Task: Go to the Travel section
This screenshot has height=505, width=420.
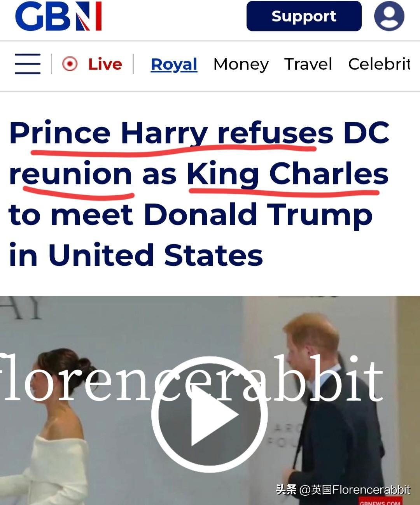Action: pos(308,64)
